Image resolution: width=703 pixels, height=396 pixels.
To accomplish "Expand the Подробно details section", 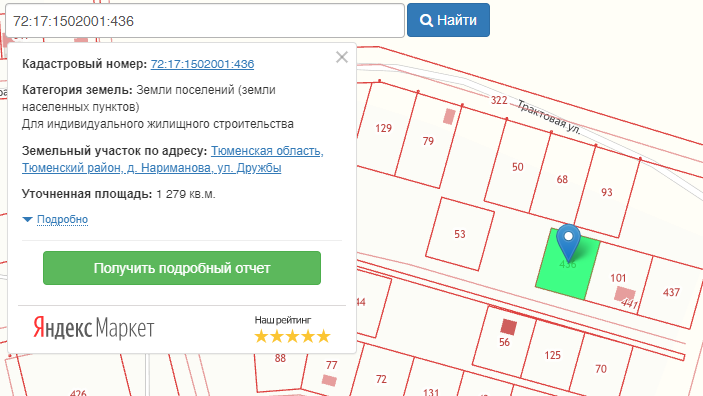I will click(62, 219).
